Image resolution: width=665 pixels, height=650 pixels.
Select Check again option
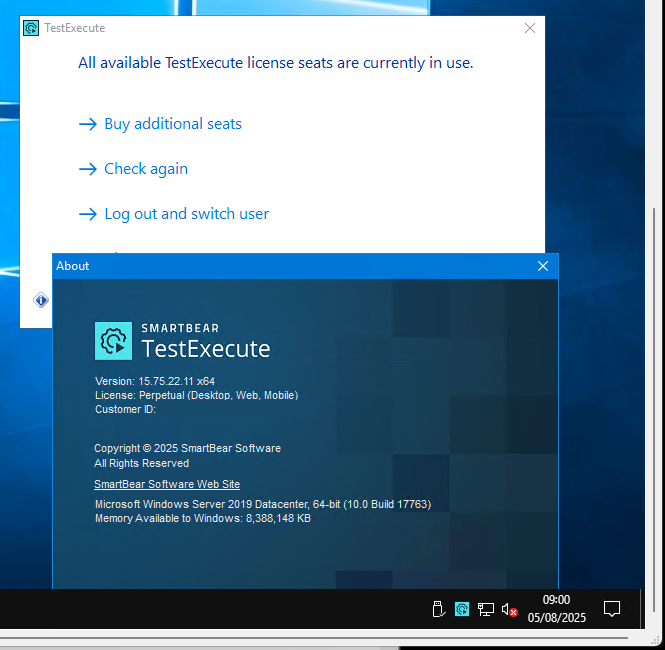pos(146,169)
